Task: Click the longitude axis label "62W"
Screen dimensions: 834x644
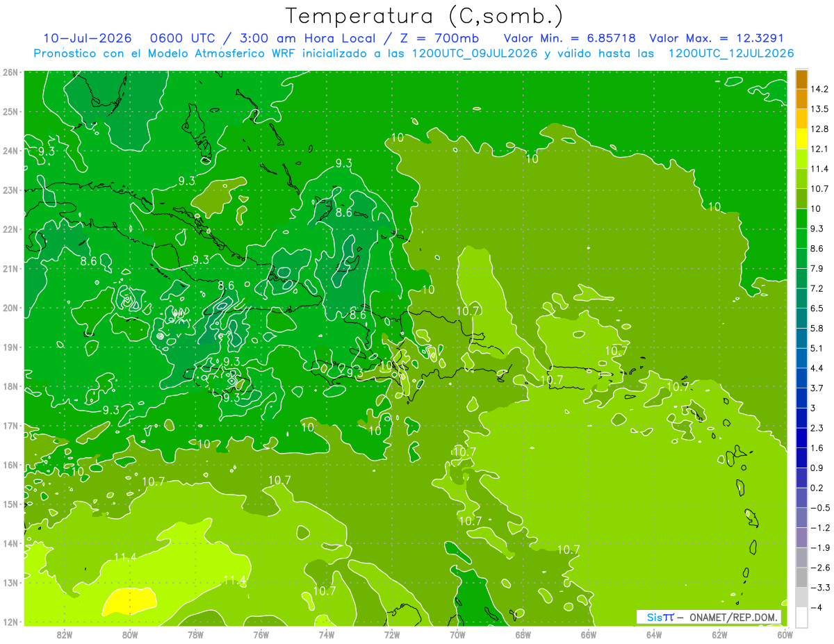Action: click(x=719, y=634)
